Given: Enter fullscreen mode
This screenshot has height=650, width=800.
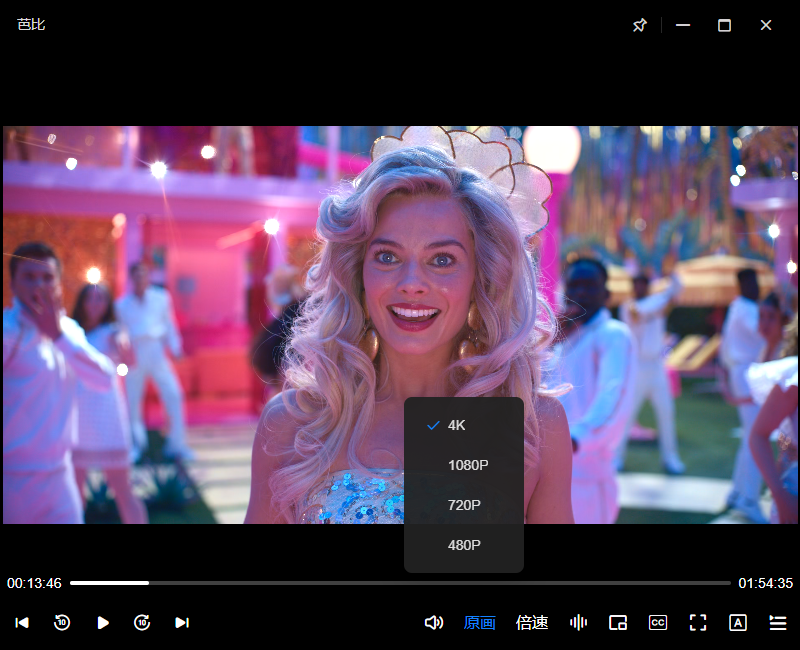Looking at the screenshot, I should [x=698, y=623].
